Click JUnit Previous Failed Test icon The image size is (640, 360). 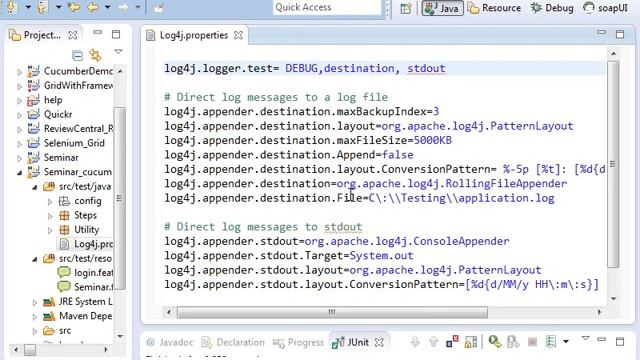433,342
